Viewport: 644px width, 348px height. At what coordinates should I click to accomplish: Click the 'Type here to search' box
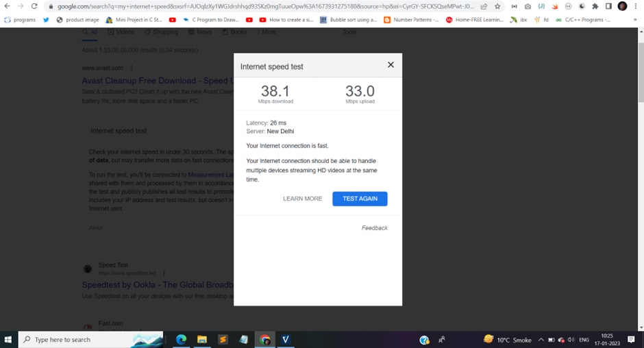click(90, 339)
